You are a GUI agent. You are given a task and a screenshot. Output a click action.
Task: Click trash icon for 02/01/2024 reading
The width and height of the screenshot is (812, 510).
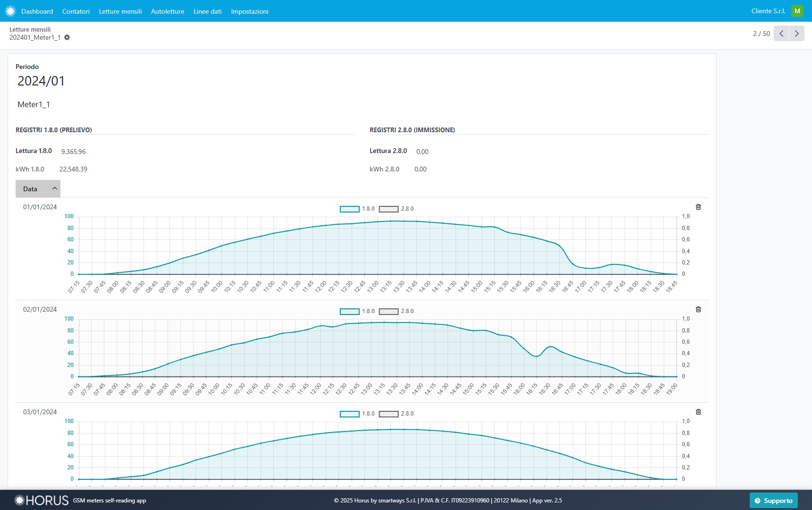pos(698,309)
